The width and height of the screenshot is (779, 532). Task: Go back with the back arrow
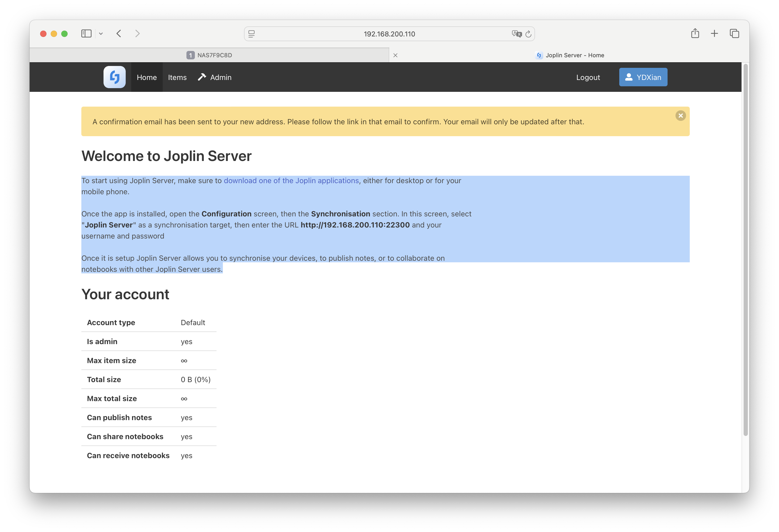(x=119, y=34)
